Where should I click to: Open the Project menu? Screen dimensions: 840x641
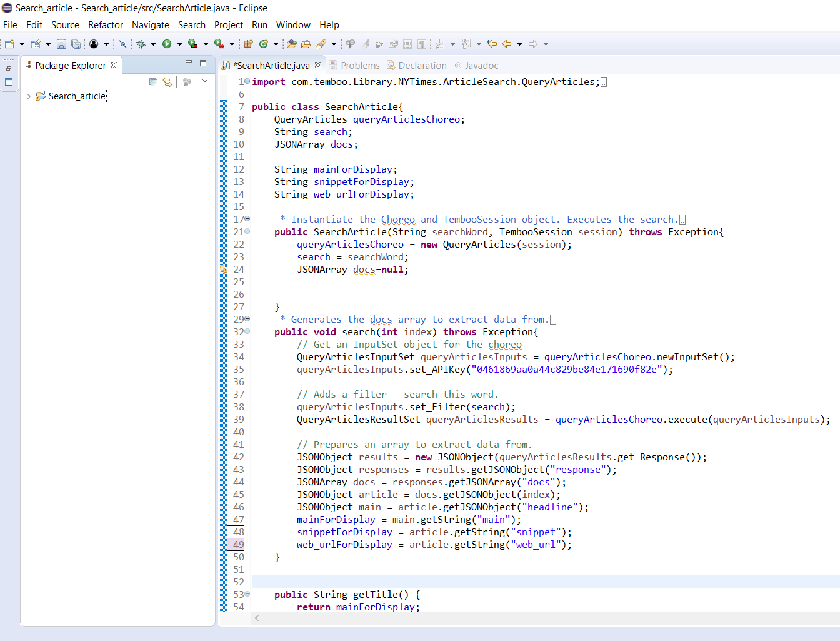click(229, 25)
